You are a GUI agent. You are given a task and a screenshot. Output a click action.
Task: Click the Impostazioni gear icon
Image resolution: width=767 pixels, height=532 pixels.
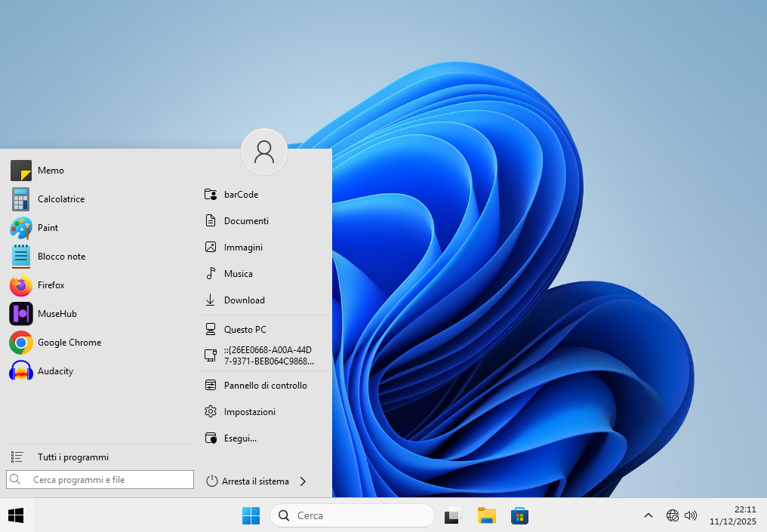click(x=211, y=412)
